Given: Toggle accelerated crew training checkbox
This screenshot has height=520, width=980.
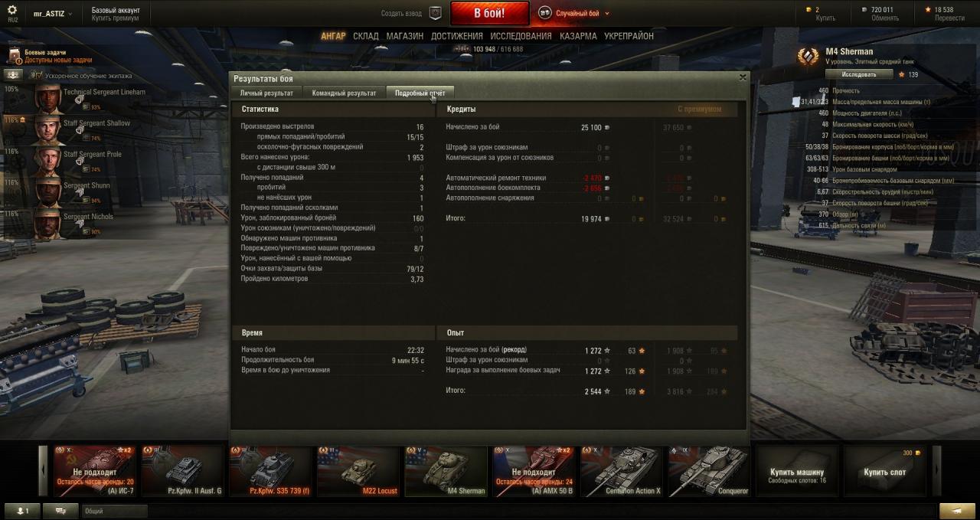Looking at the screenshot, I should click(x=36, y=76).
